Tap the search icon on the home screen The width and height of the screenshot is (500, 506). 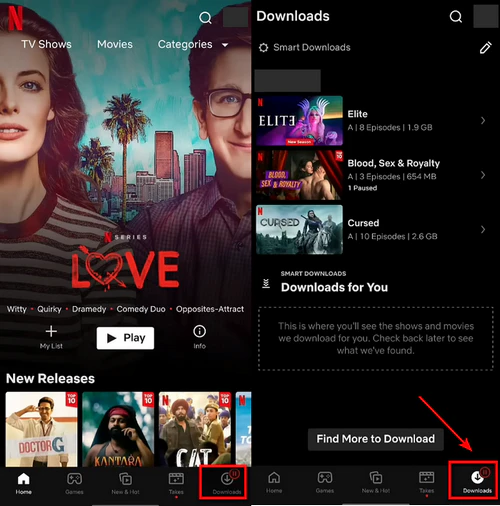205,18
